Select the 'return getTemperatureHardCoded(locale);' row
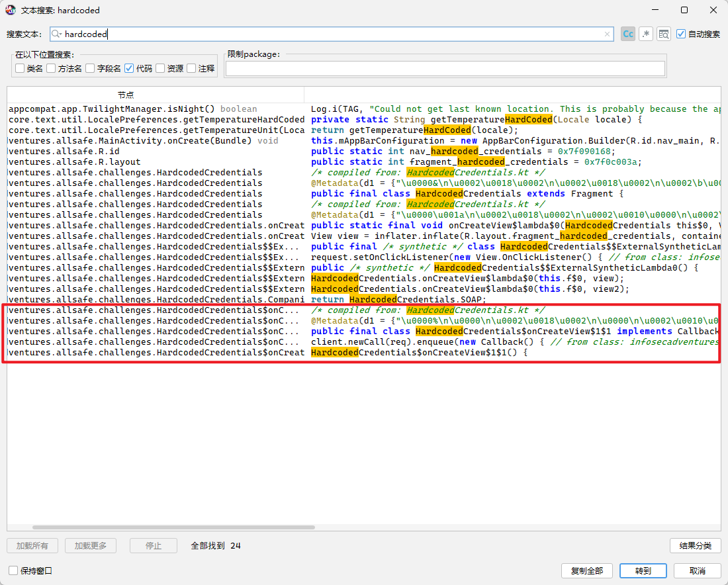 [364, 130]
